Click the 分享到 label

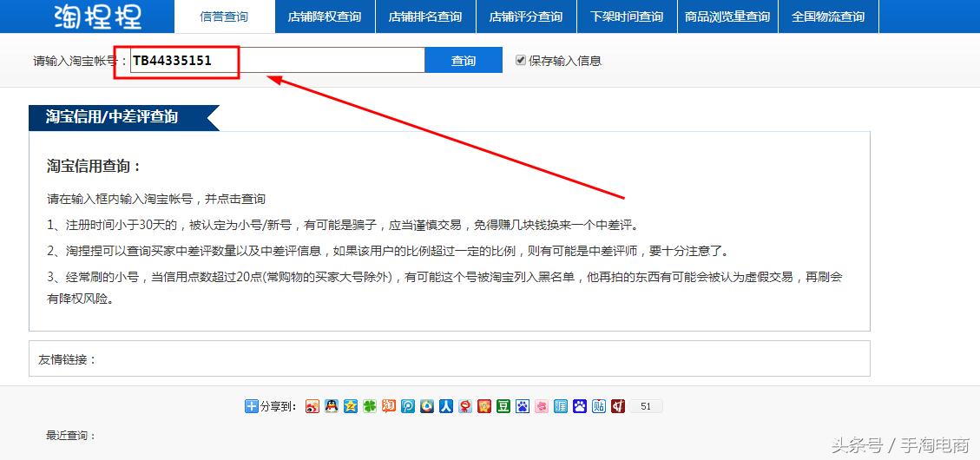tap(278, 406)
